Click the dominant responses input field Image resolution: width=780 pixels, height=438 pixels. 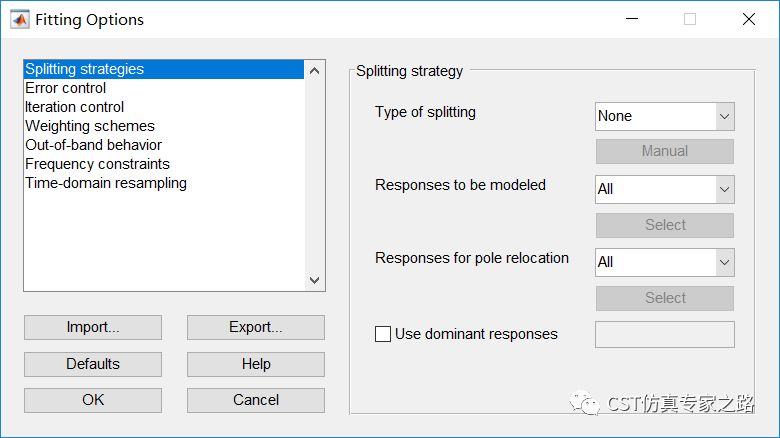click(x=665, y=334)
